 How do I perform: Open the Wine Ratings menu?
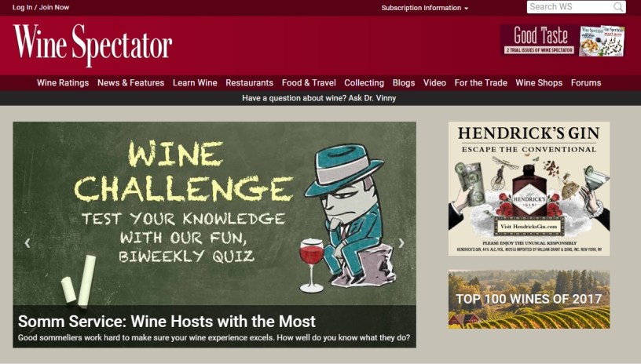[x=63, y=83]
